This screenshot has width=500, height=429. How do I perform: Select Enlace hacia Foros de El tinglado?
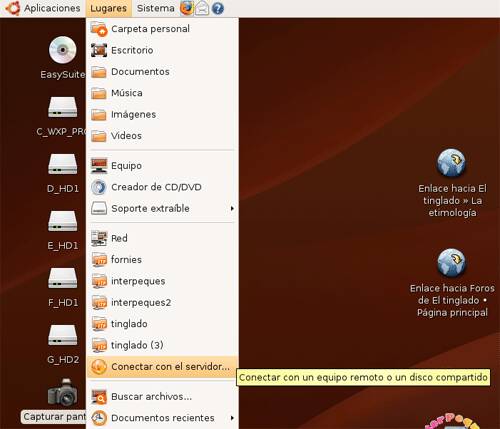tap(452, 283)
